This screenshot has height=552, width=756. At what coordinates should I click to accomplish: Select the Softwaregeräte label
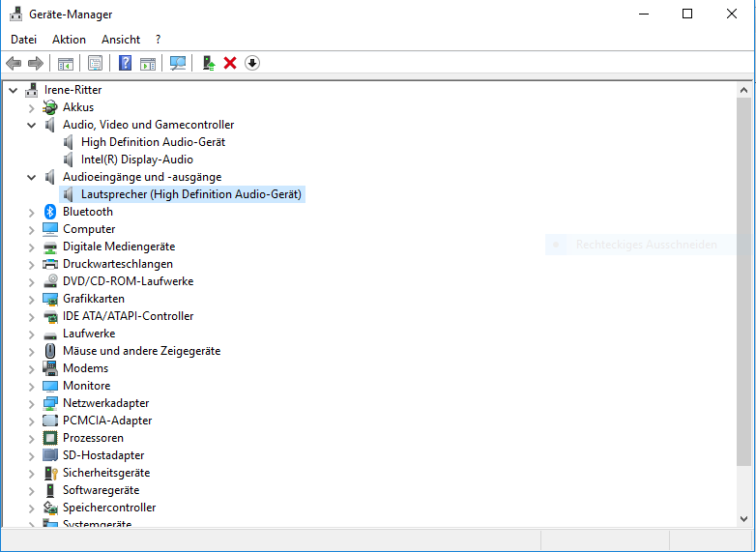(102, 490)
